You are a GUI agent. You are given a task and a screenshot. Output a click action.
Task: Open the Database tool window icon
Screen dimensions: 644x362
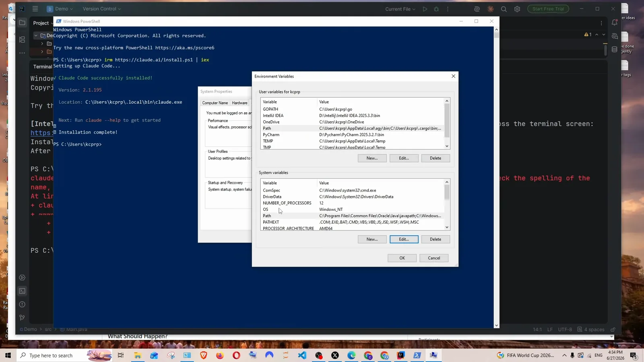(x=615, y=49)
